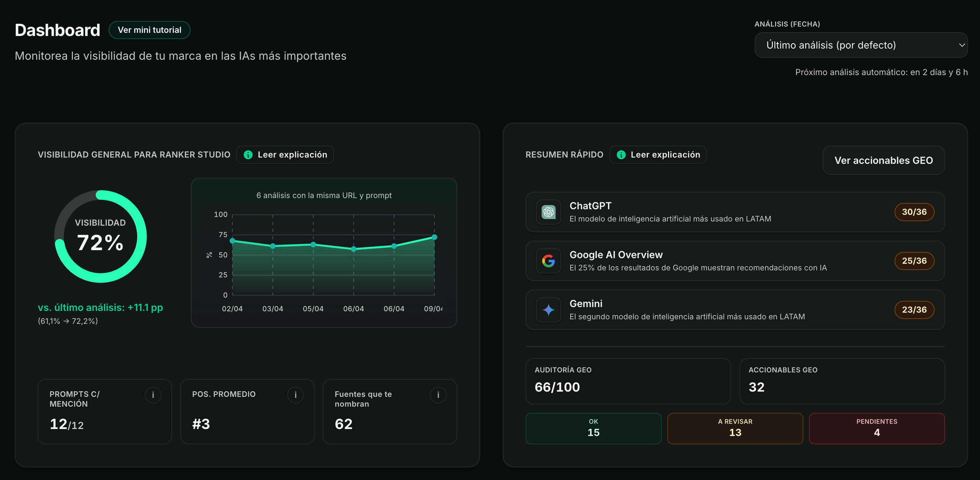980x480 pixels.
Task: Click the Google G logo icon
Action: 548,261
